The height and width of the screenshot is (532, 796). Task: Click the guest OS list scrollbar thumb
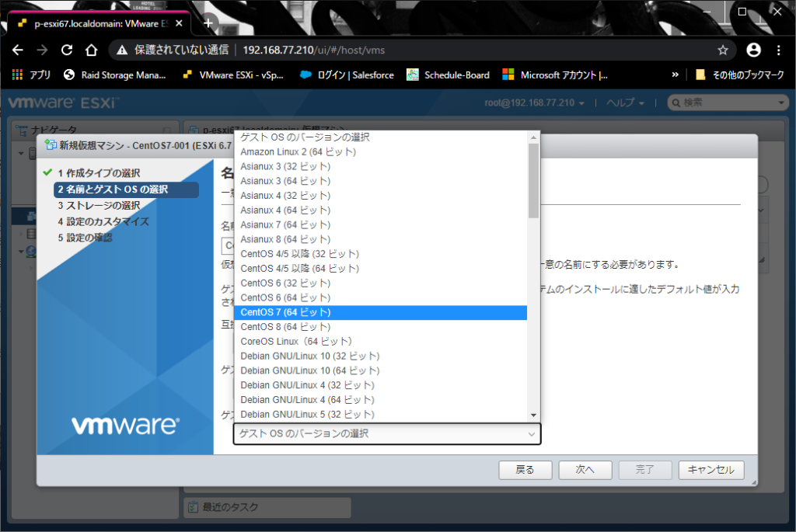(533, 180)
